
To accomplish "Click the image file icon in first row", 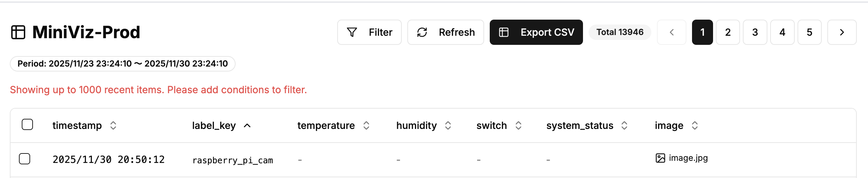I will (660, 158).
